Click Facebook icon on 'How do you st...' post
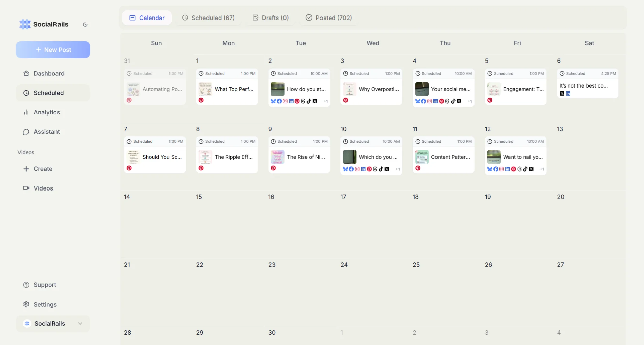This screenshot has height=345, width=644. point(279,101)
